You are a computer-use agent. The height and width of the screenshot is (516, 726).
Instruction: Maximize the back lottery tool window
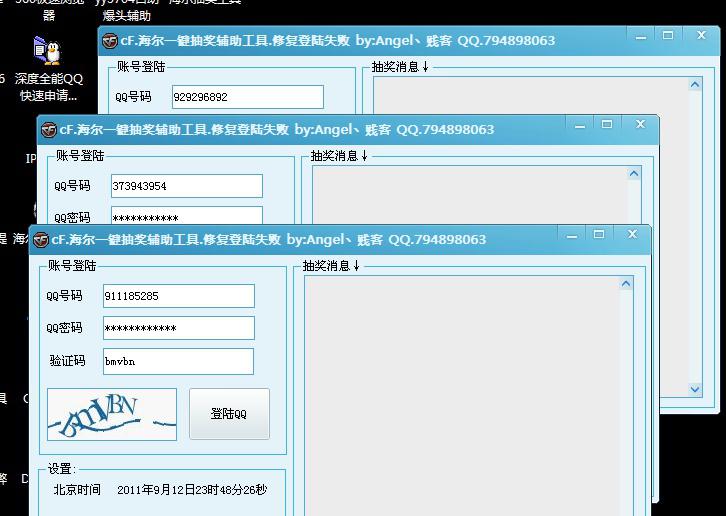click(668, 35)
